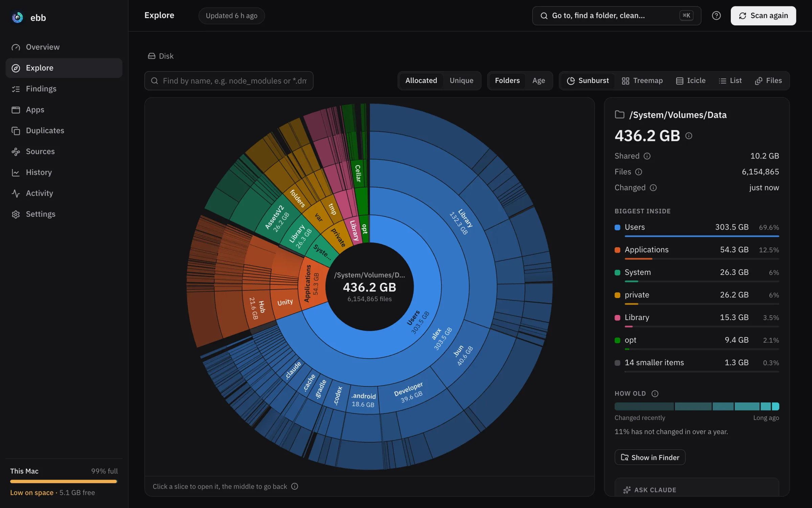Open the .claude slice in the sunburst
Image resolution: width=812 pixels, height=508 pixels.
point(293,371)
